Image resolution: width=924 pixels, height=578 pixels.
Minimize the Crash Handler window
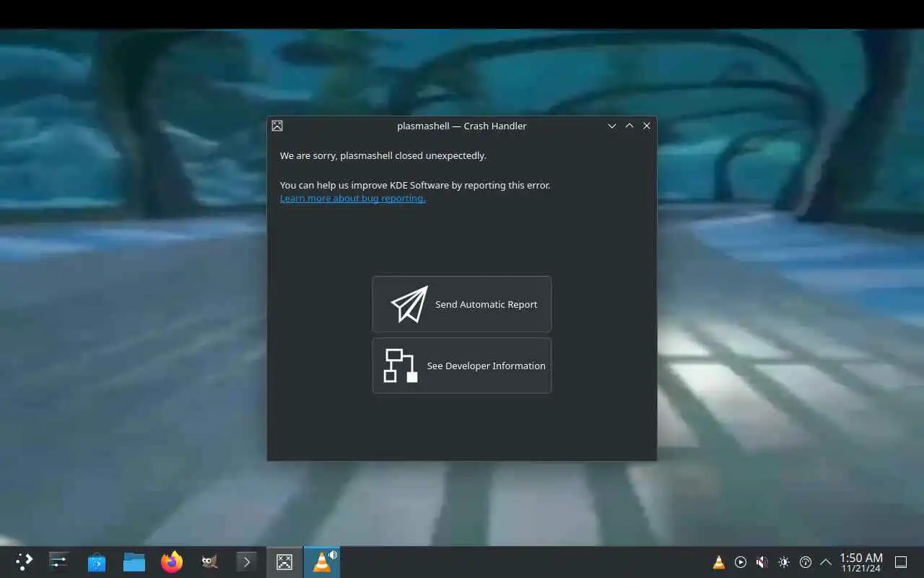tap(612, 126)
